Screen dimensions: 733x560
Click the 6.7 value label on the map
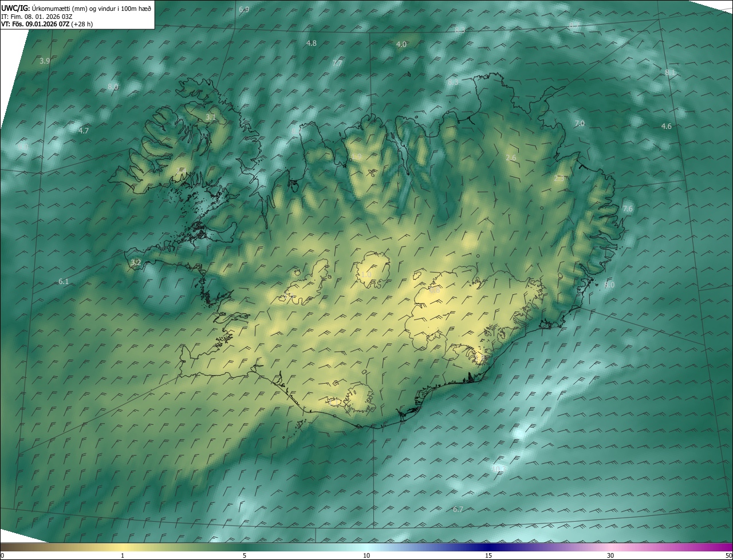458,510
